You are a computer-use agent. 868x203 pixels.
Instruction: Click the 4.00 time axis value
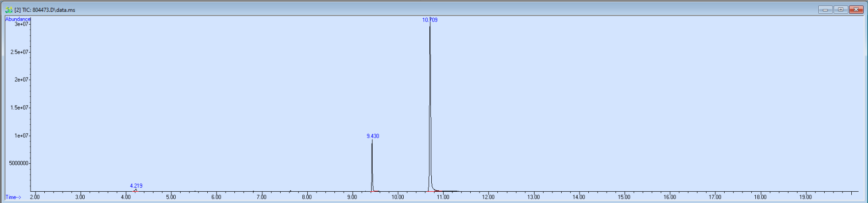pyautogui.click(x=126, y=197)
